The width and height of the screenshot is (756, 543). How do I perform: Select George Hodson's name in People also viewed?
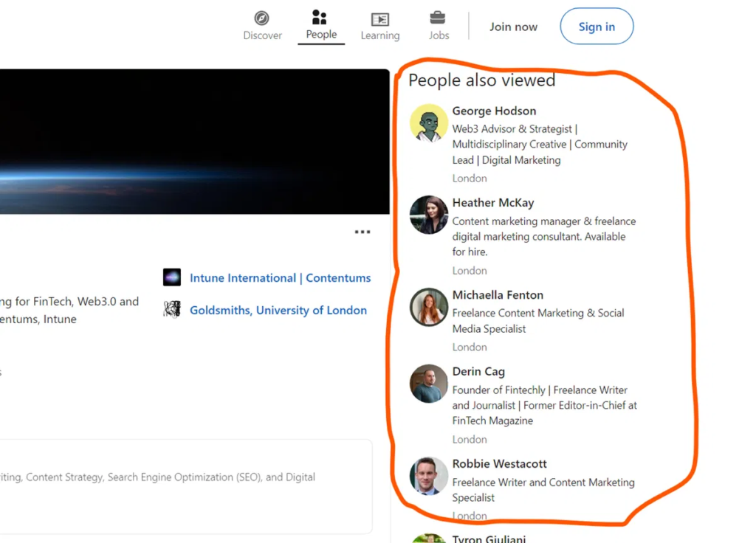(494, 111)
